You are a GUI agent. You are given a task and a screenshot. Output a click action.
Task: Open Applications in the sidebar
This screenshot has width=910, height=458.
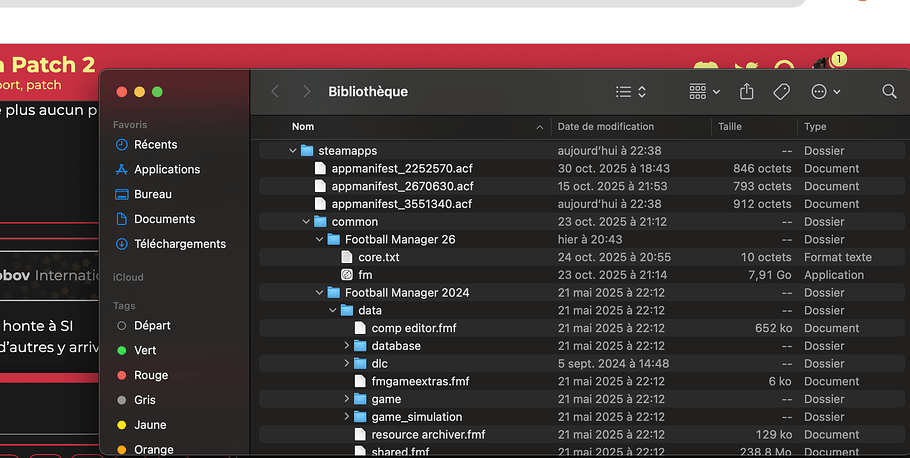[167, 170]
